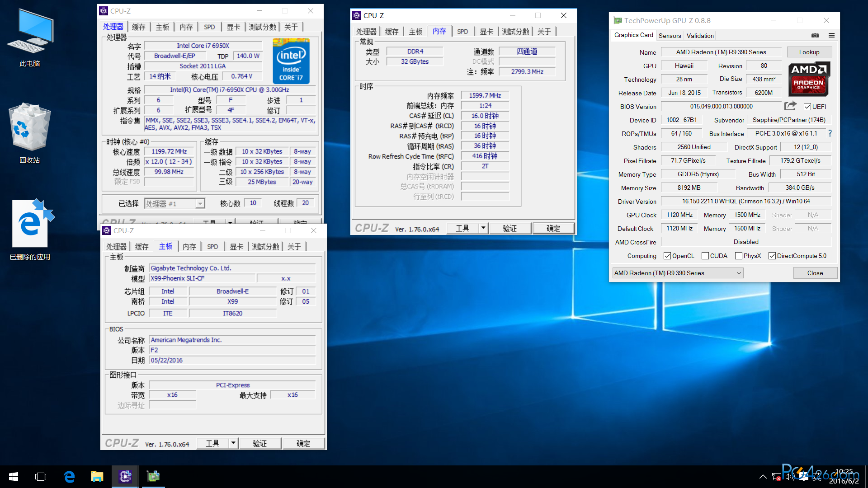Open Task View on the taskbar

point(41,477)
